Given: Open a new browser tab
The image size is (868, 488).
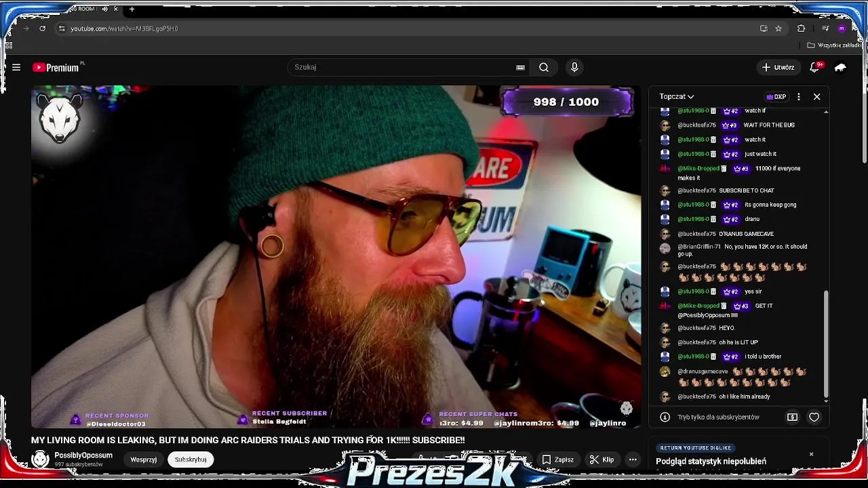Looking at the screenshot, I should pos(132,9).
